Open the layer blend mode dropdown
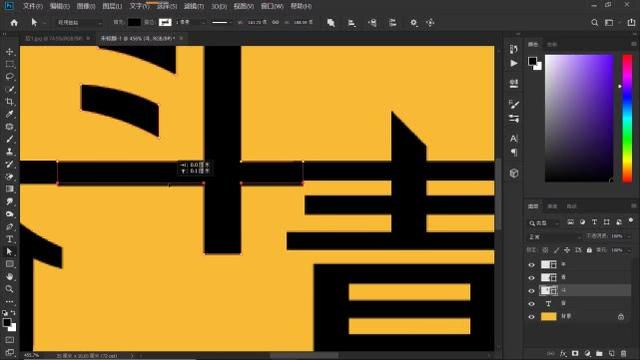The height and width of the screenshot is (360, 640). tap(554, 237)
